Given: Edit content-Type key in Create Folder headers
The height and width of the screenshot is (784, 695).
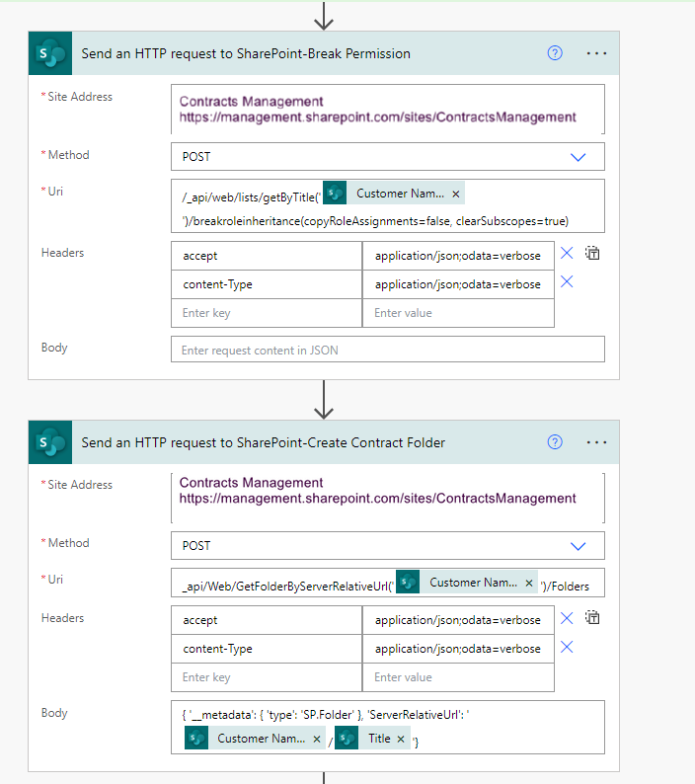Looking at the screenshot, I should (267, 649).
